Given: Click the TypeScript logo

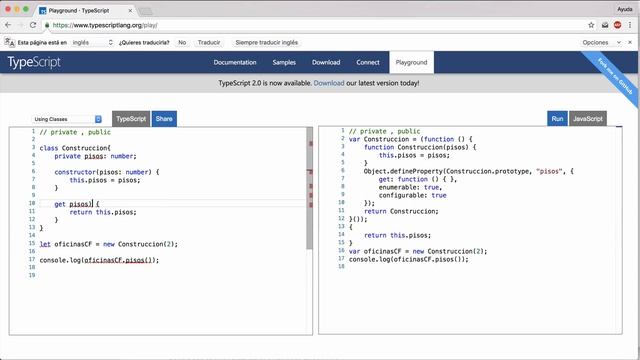Looking at the screenshot, I should 34,62.
